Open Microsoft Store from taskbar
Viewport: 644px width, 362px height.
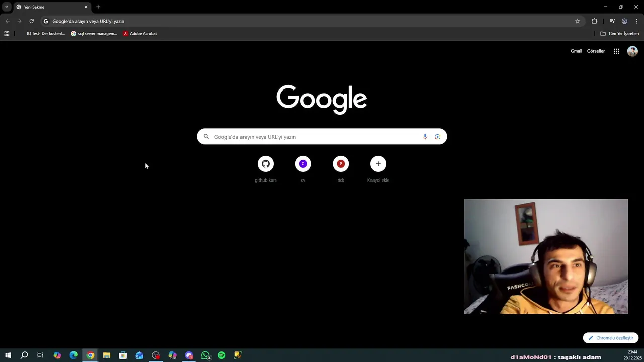pos(123,355)
